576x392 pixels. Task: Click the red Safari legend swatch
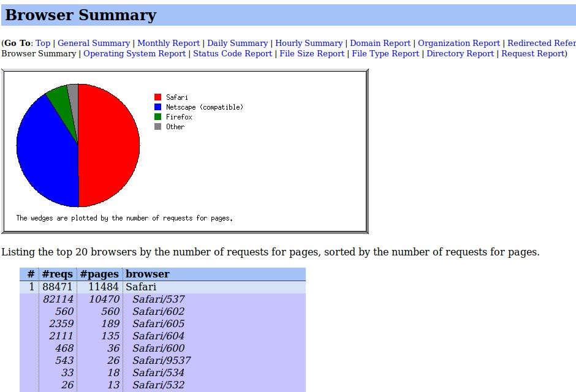click(158, 97)
